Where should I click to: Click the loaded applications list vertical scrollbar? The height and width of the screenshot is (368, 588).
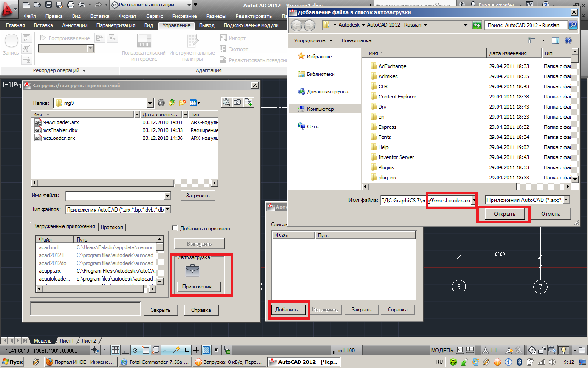coord(160,260)
